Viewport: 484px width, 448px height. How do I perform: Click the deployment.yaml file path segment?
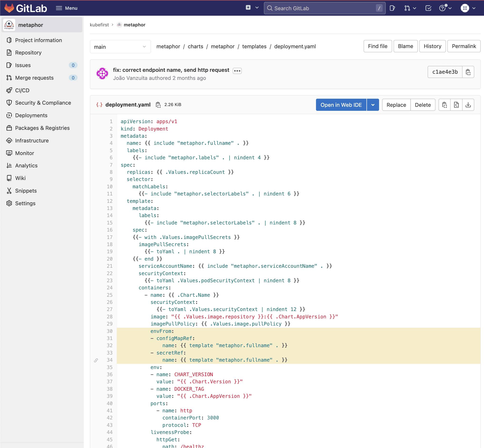click(295, 47)
